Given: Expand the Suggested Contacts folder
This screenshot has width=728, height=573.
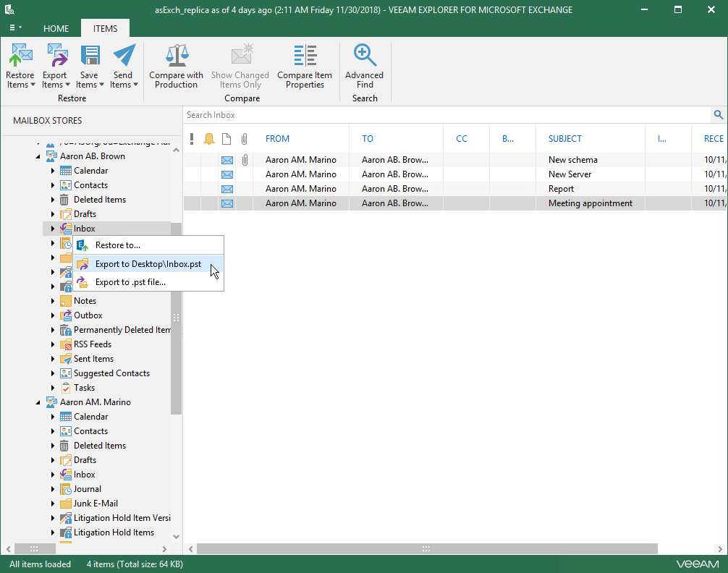Looking at the screenshot, I should [52, 373].
